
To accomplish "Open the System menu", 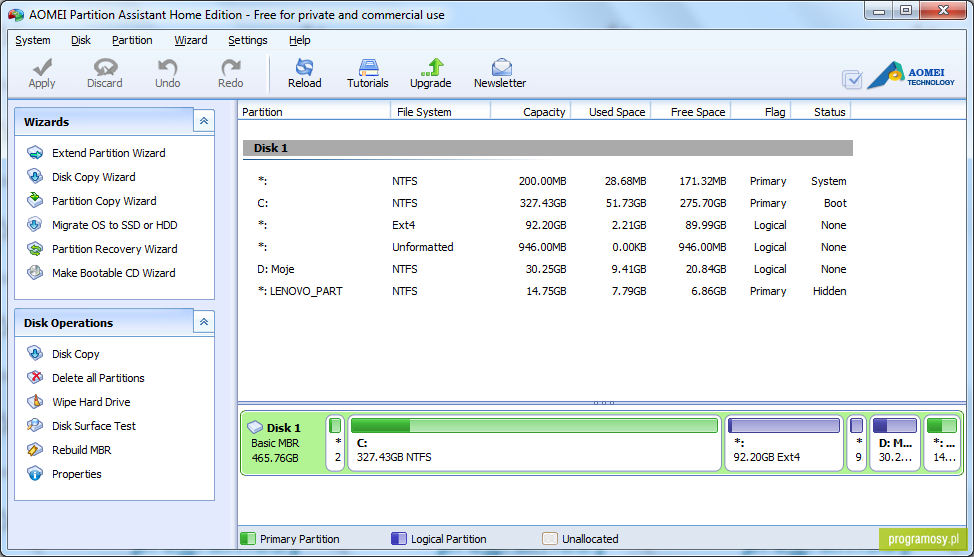I will pos(33,40).
